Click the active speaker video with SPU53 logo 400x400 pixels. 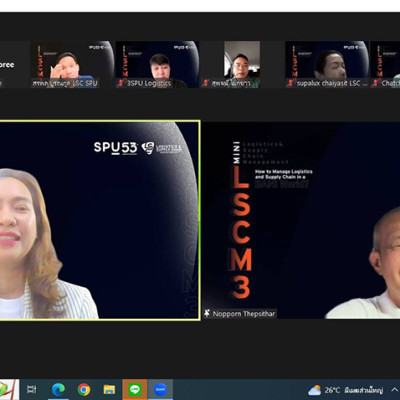coord(100,220)
